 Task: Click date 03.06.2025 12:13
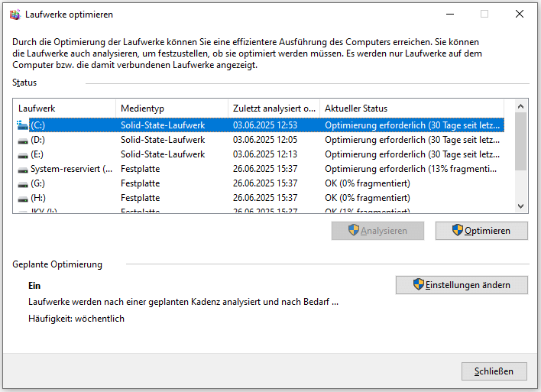click(x=265, y=154)
